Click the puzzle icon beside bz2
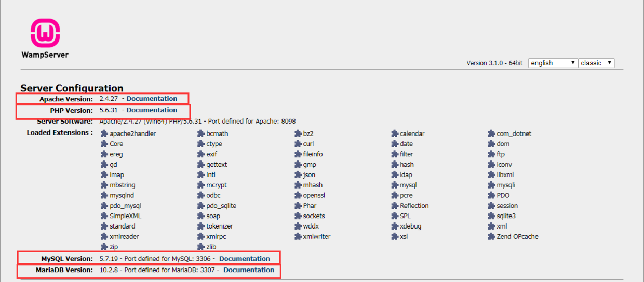Viewport: 644px width, 282px height. [298, 133]
